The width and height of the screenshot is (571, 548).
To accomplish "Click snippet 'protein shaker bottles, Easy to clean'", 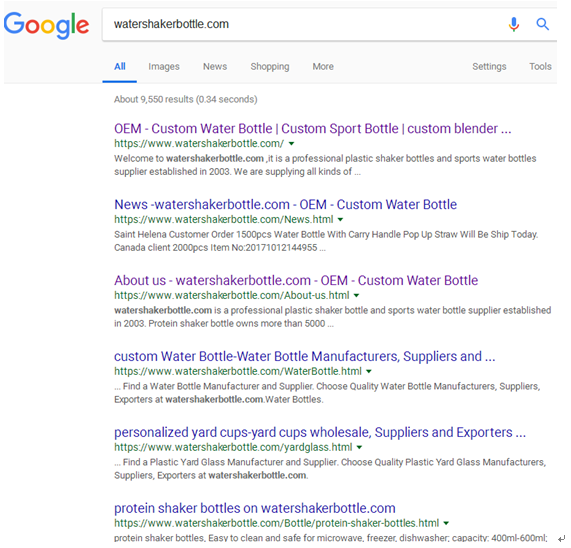I will [331, 538].
